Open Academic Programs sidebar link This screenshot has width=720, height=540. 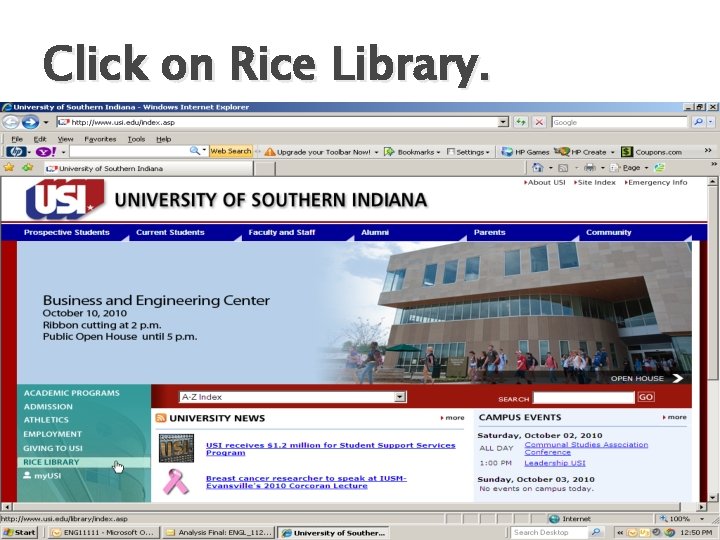click(x=72, y=393)
